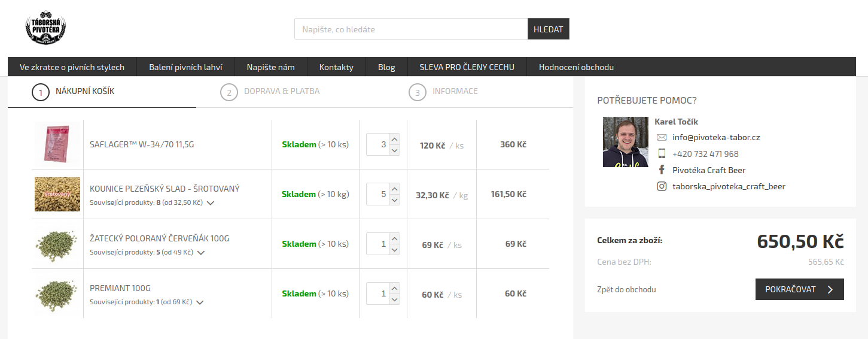Increase Saflager W-34/70 quantity by one
This screenshot has width=868, height=339.
click(394, 140)
